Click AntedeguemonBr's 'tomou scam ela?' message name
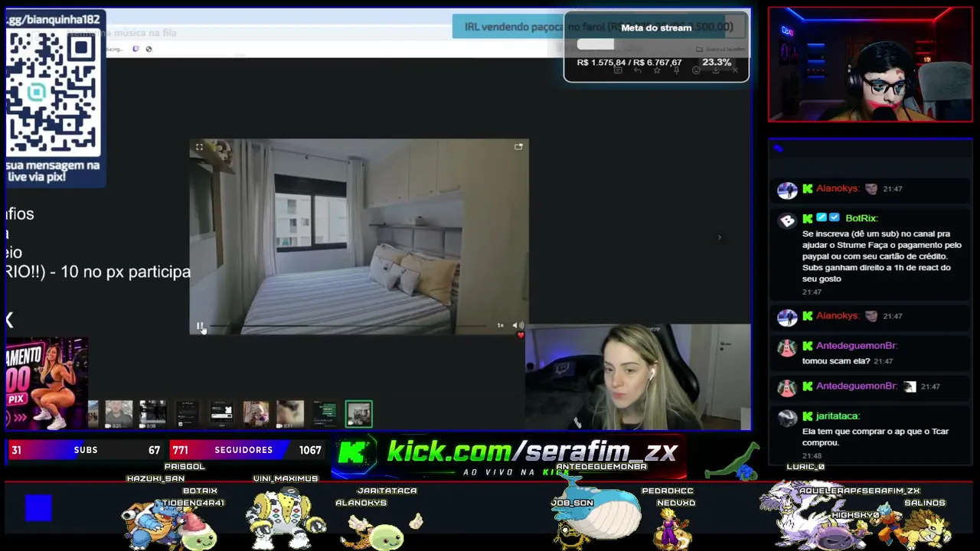Image resolution: width=980 pixels, height=551 pixels. tap(856, 346)
